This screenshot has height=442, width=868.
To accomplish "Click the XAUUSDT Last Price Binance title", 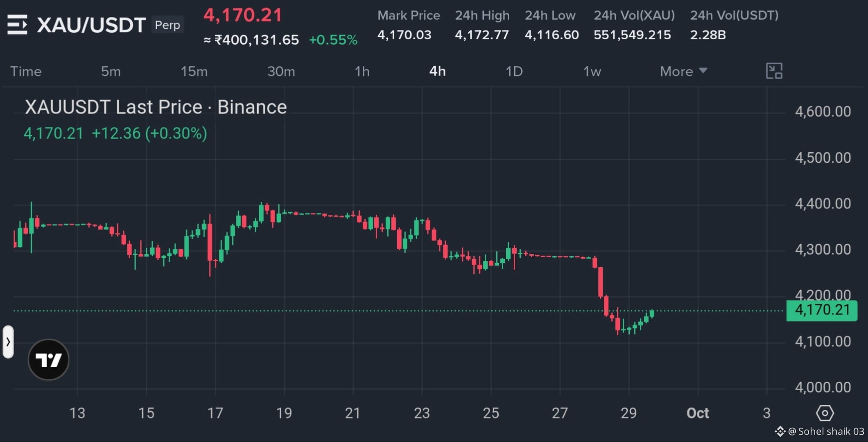I will pos(156,107).
